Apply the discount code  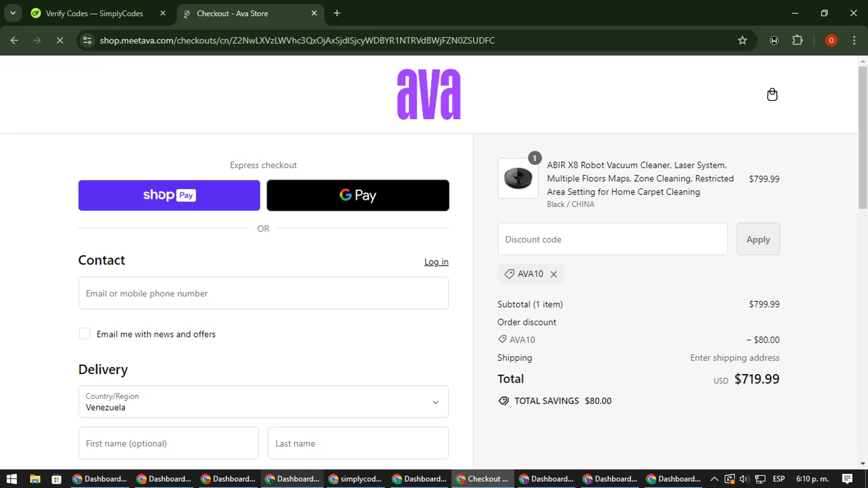pos(758,239)
